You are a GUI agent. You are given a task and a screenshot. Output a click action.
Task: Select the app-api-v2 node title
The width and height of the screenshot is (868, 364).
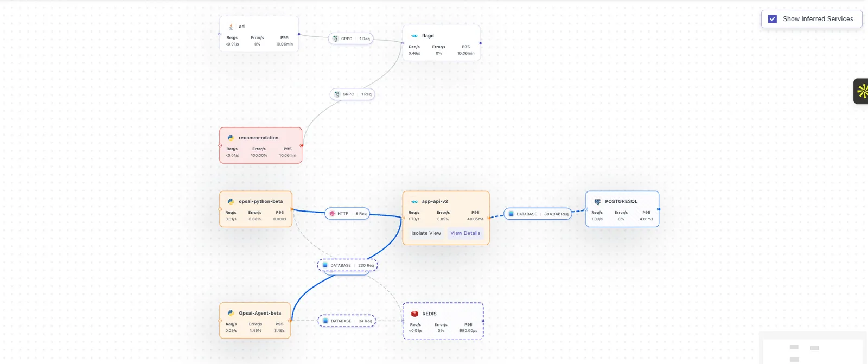[x=435, y=201]
